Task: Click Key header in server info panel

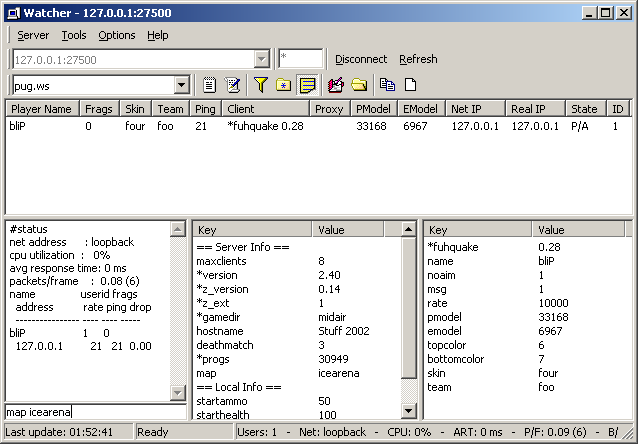Action: click(x=252, y=230)
